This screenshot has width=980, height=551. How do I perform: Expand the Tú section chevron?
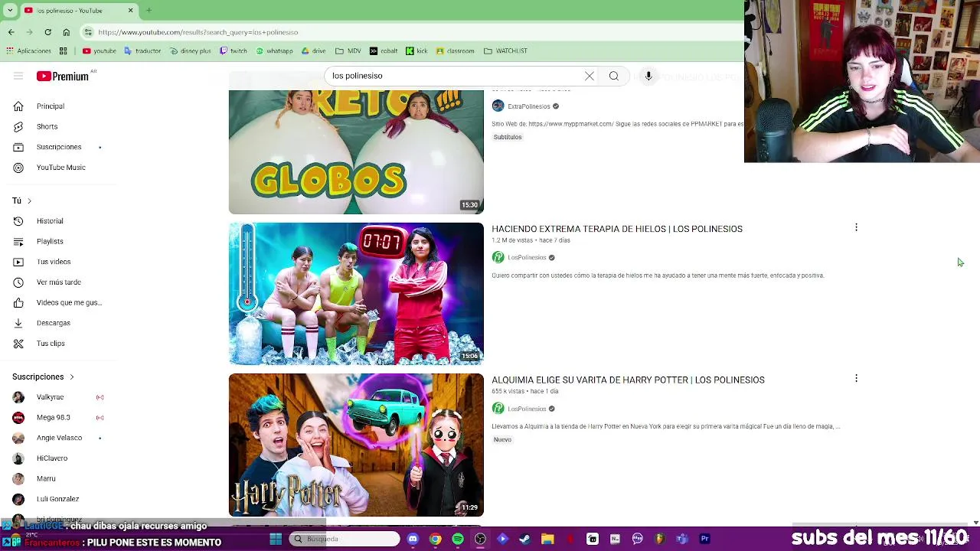[29, 201]
